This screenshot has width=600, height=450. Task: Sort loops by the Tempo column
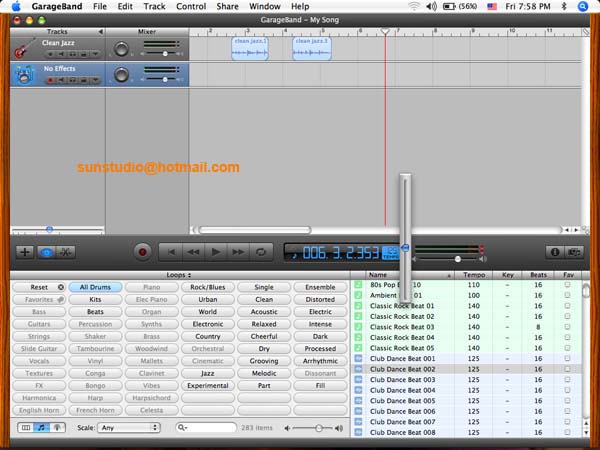tap(474, 275)
